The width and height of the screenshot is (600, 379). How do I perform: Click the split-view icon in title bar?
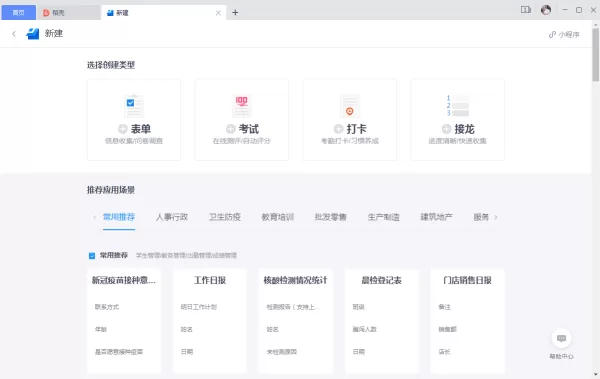526,10
